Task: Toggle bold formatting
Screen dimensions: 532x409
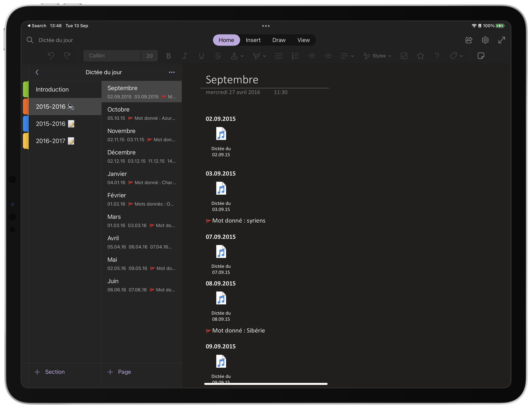Action: click(x=168, y=56)
